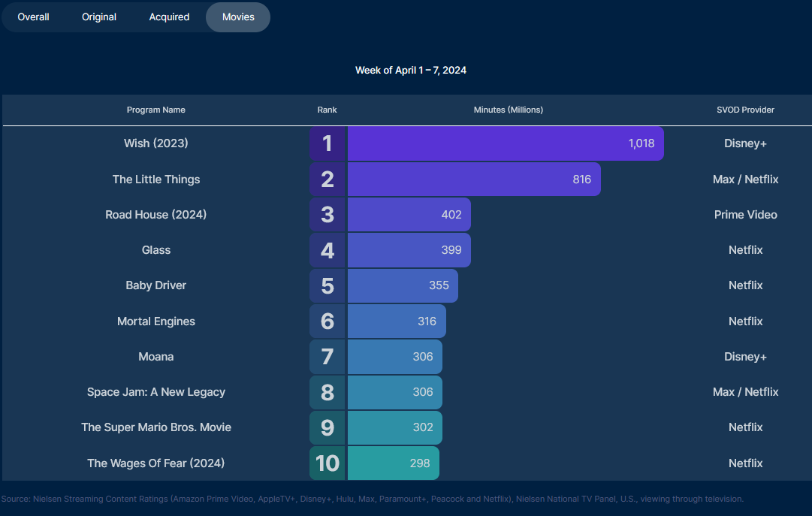Click rank 5 badge for Baby Driver
This screenshot has height=516, width=812.
coord(328,285)
